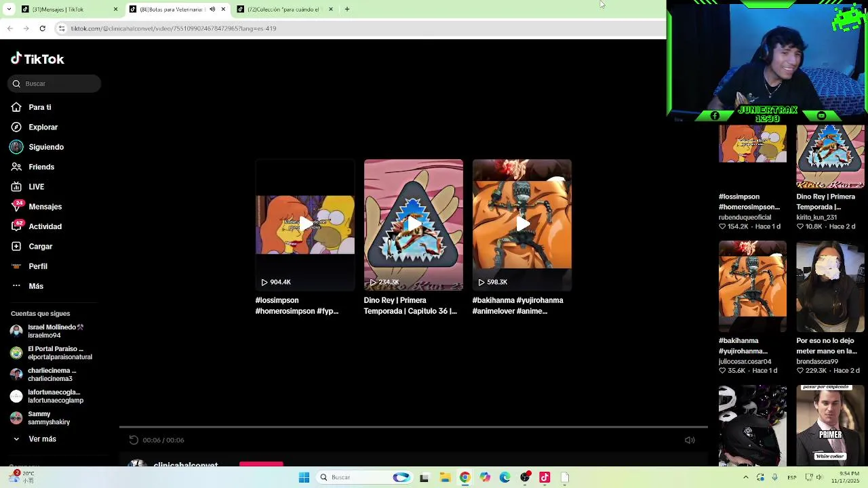Click Dino Rey Primera Temporada title

[410, 306]
